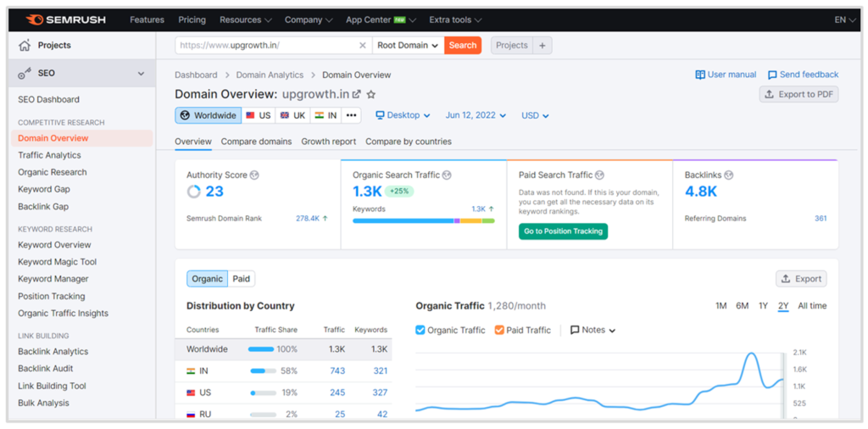Image resolution: width=868 pixels, height=429 pixels.
Task: Clear the domain search field X
Action: pos(363,46)
